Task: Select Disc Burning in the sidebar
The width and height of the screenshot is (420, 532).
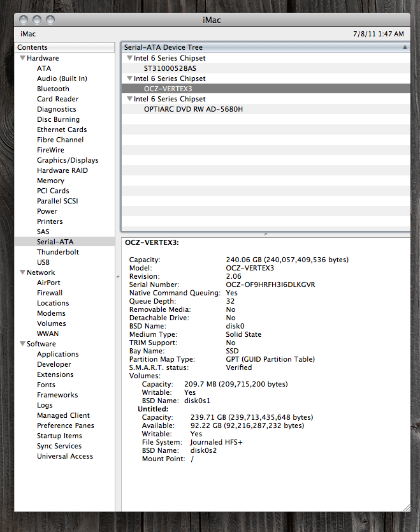Action: click(58, 119)
